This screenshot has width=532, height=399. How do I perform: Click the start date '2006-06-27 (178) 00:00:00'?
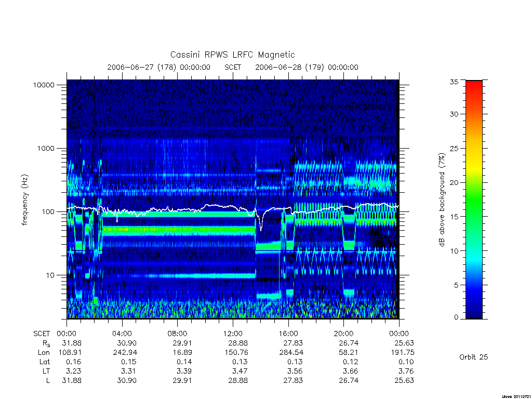(x=159, y=67)
